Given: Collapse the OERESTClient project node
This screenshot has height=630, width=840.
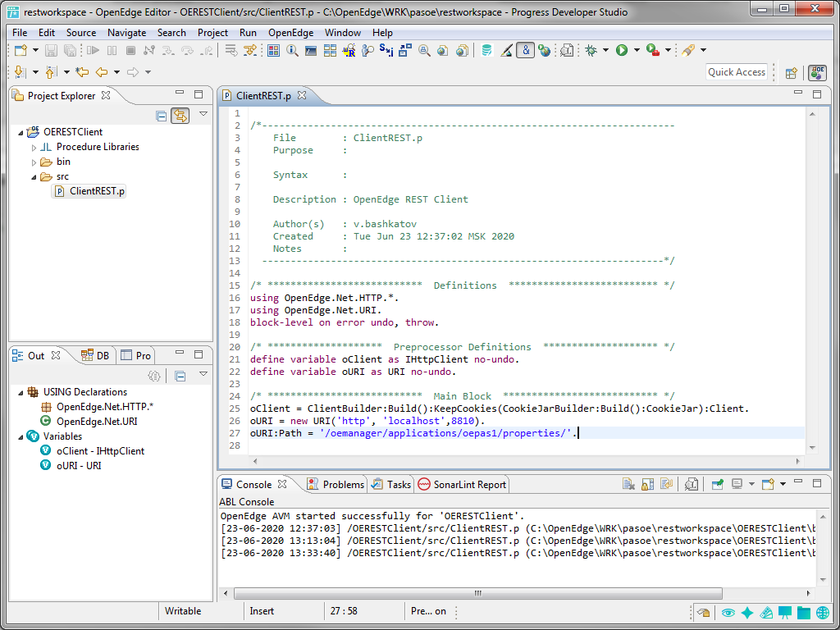Looking at the screenshot, I should coord(21,132).
